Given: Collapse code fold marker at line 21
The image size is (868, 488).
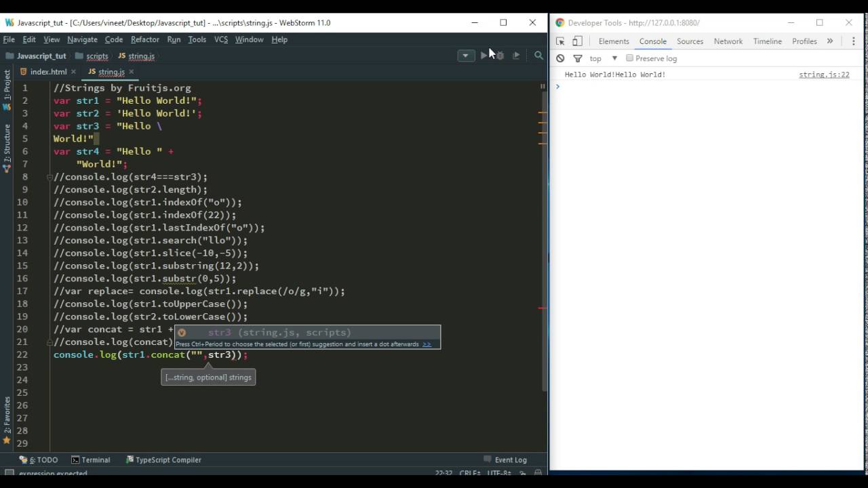Looking at the screenshot, I should click(x=50, y=342).
